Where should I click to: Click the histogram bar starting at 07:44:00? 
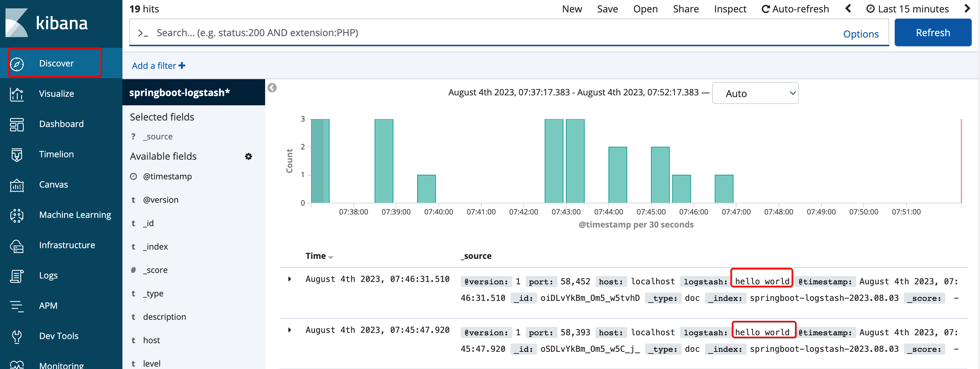(x=618, y=175)
